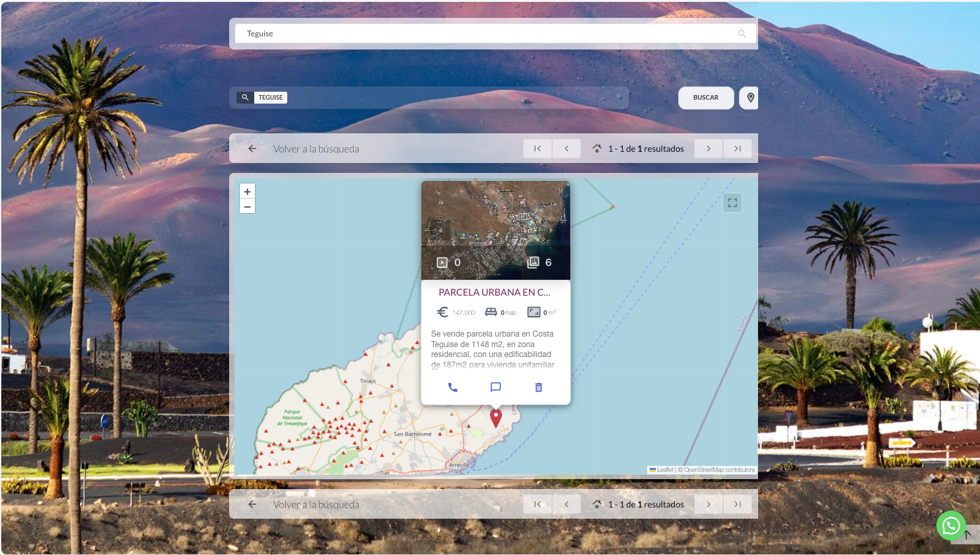Click the euro price icon
The image size is (980, 555).
[442, 312]
